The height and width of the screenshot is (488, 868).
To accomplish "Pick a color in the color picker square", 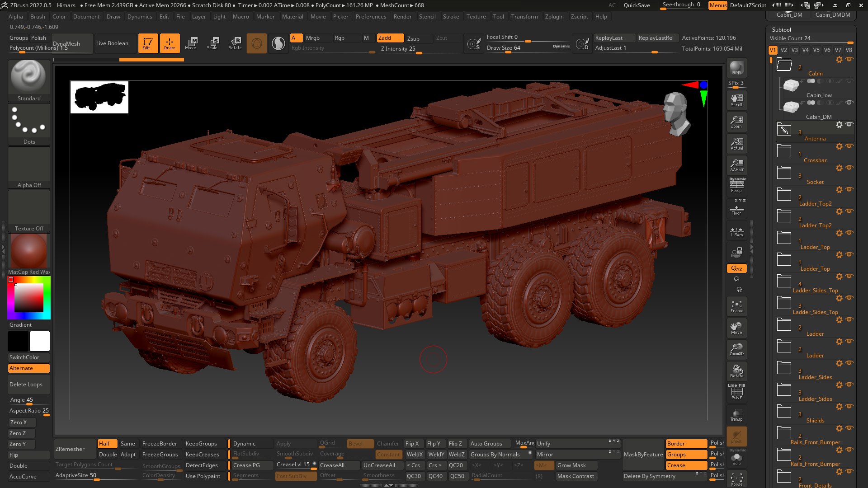I will 29,298.
